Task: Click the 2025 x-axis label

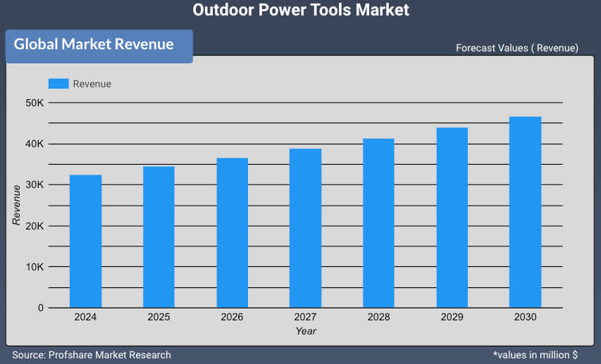Action: 159,317
